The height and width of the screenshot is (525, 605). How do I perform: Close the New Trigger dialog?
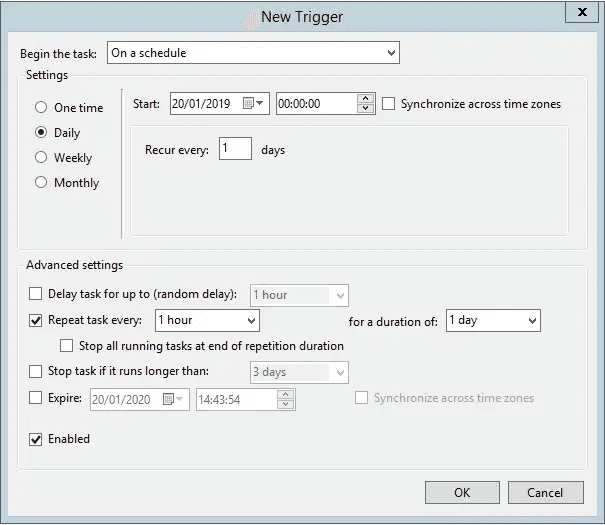point(582,12)
